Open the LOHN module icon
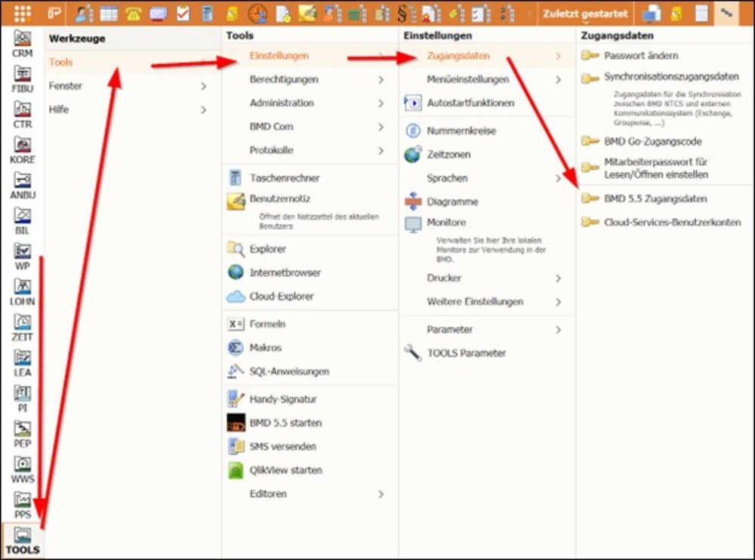Viewport: 755px width, 560px height. tap(23, 291)
